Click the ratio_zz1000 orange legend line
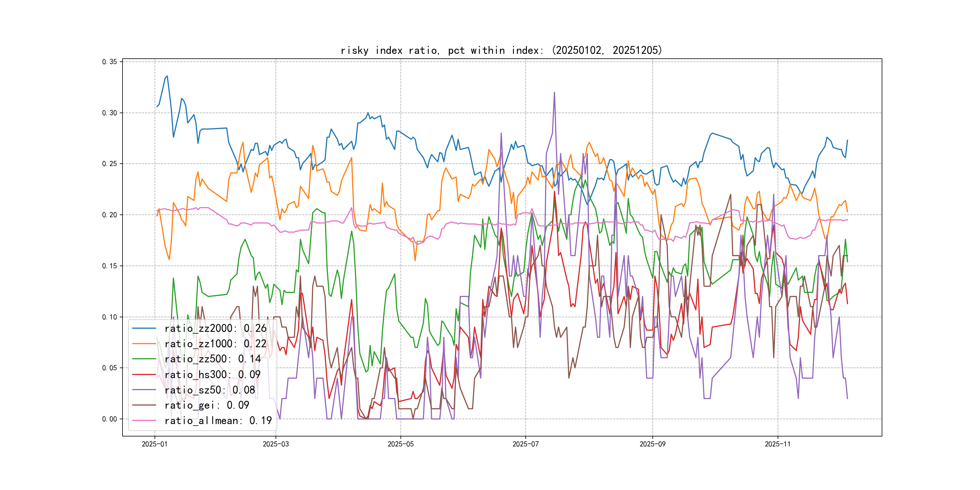The image size is (980, 490). tap(144, 344)
